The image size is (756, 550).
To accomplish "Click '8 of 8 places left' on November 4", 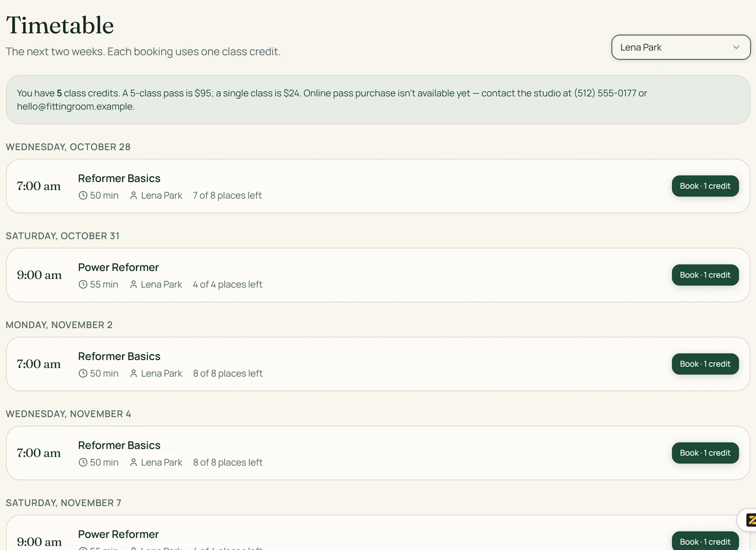I will pos(228,462).
